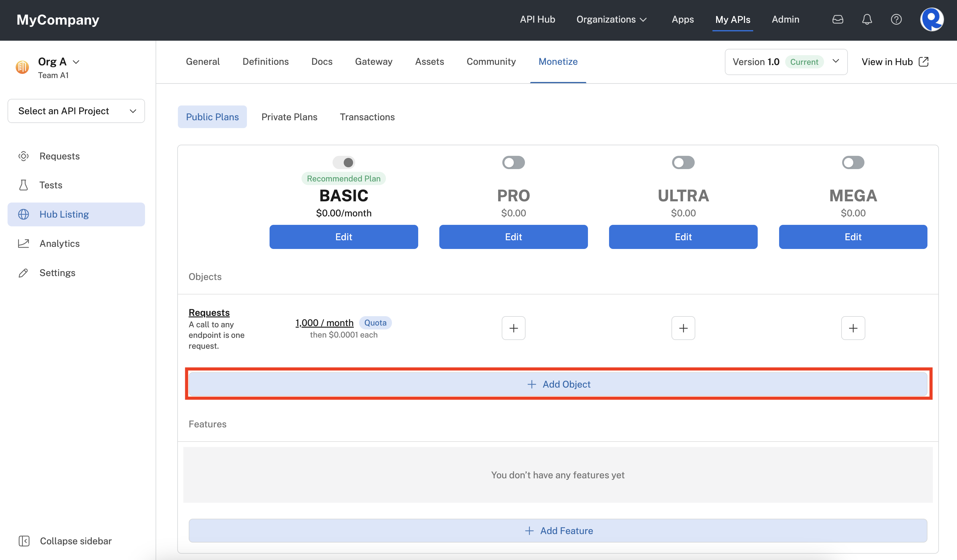
Task: Click the Settings sidebar icon
Action: (x=23, y=272)
